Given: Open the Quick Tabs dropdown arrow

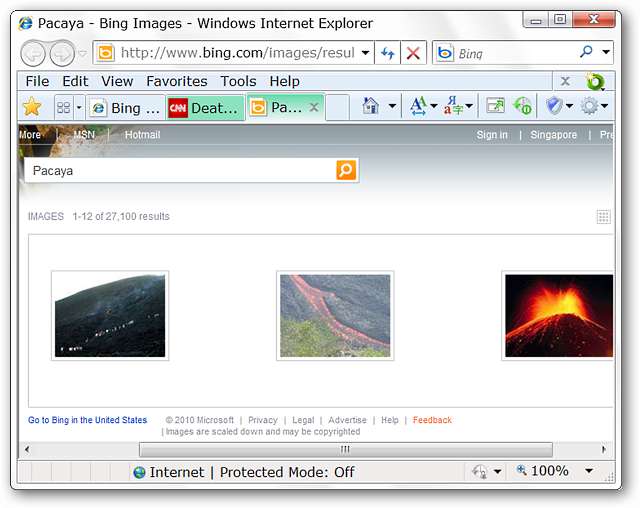Looking at the screenshot, I should (x=78, y=107).
